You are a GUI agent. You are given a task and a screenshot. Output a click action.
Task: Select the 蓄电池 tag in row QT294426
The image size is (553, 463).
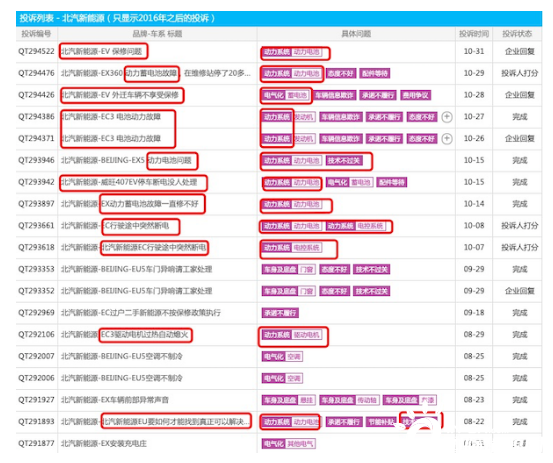click(298, 96)
